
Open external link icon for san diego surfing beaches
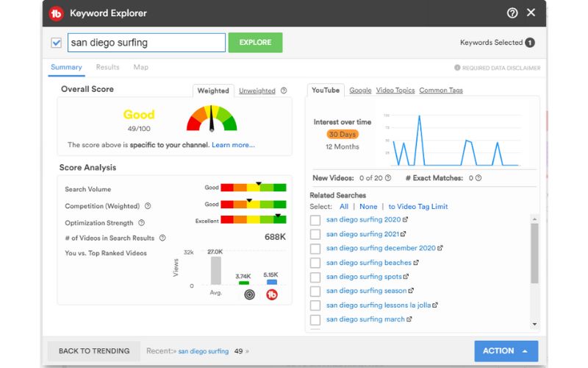point(416,263)
